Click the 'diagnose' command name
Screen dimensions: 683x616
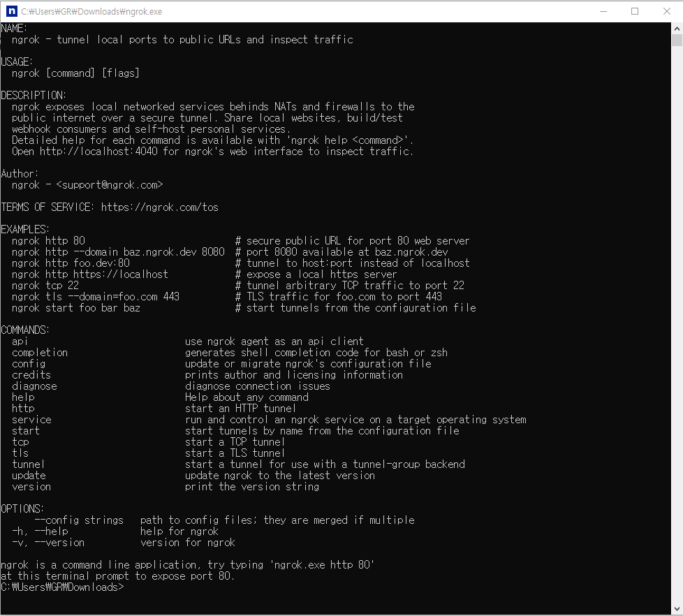click(34, 386)
